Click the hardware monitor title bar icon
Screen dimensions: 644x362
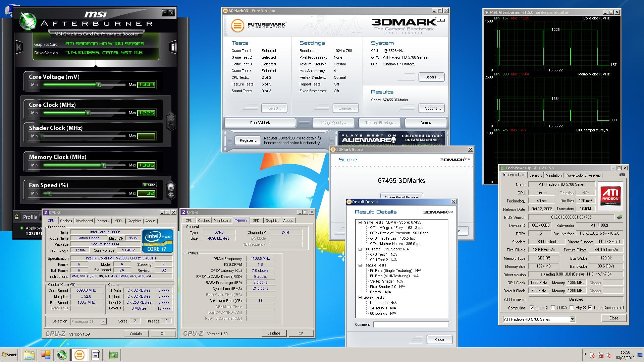click(x=487, y=12)
